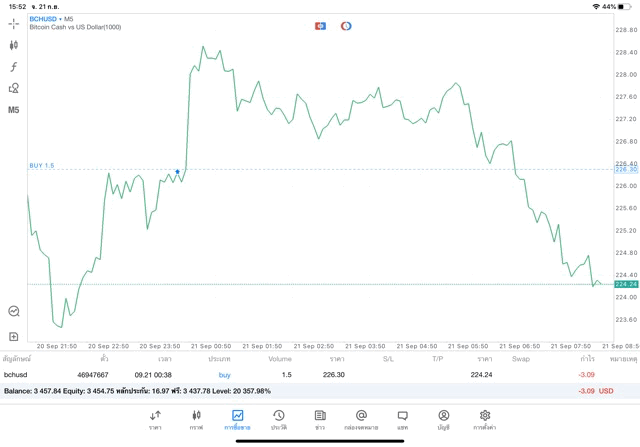Tap the red-blue circular clock icon

pyautogui.click(x=346, y=26)
